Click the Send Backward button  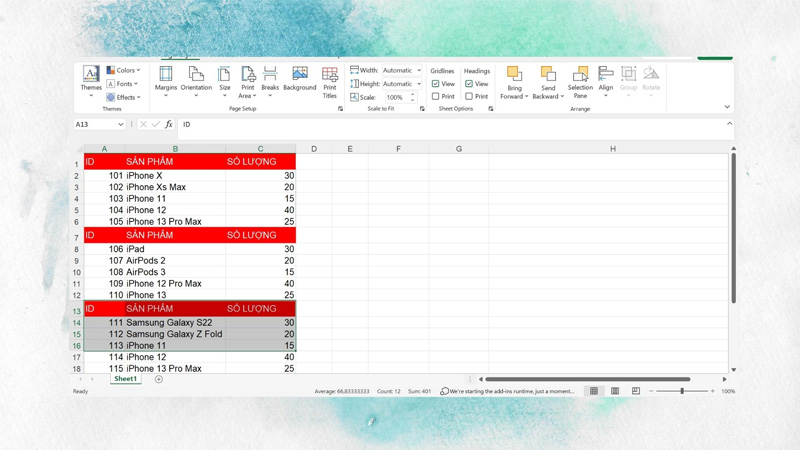pyautogui.click(x=548, y=82)
